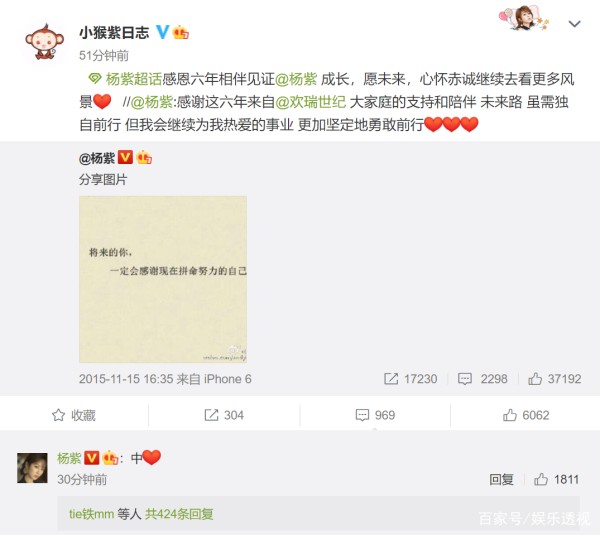Click 回复 to reply to 杨紫's comment

click(501, 480)
